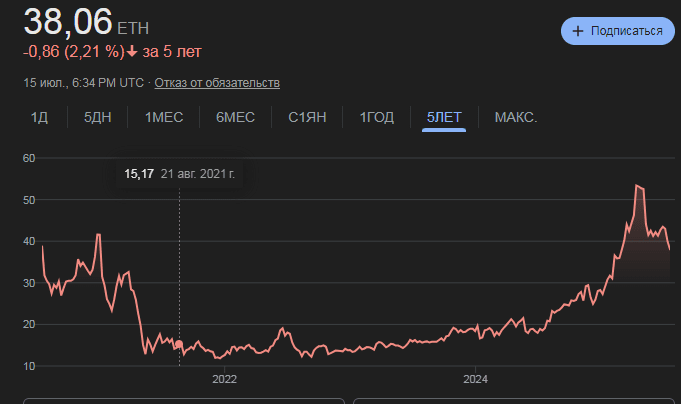681x404 pixels.
Task: Switch to the 1Д time range tab
Action: tap(39, 117)
